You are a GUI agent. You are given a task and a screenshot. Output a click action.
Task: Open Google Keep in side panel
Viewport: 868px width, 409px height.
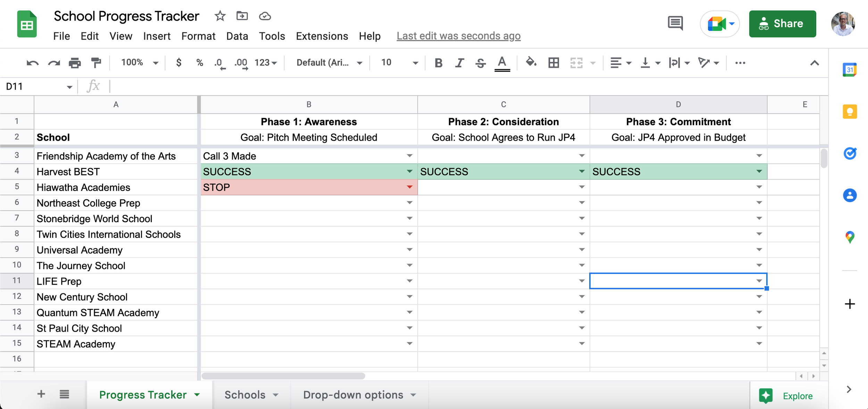(850, 112)
